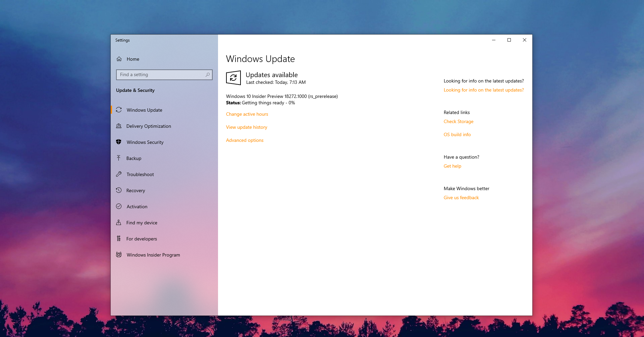Click the Windows Update sync arrows icon in sidebar
Image resolution: width=644 pixels, height=337 pixels.
coord(119,110)
